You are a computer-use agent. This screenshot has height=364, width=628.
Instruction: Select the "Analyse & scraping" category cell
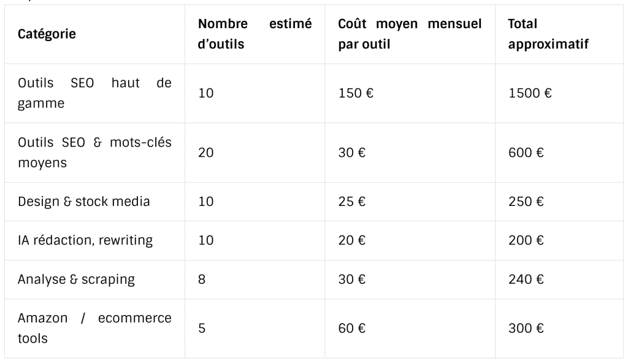tap(77, 279)
